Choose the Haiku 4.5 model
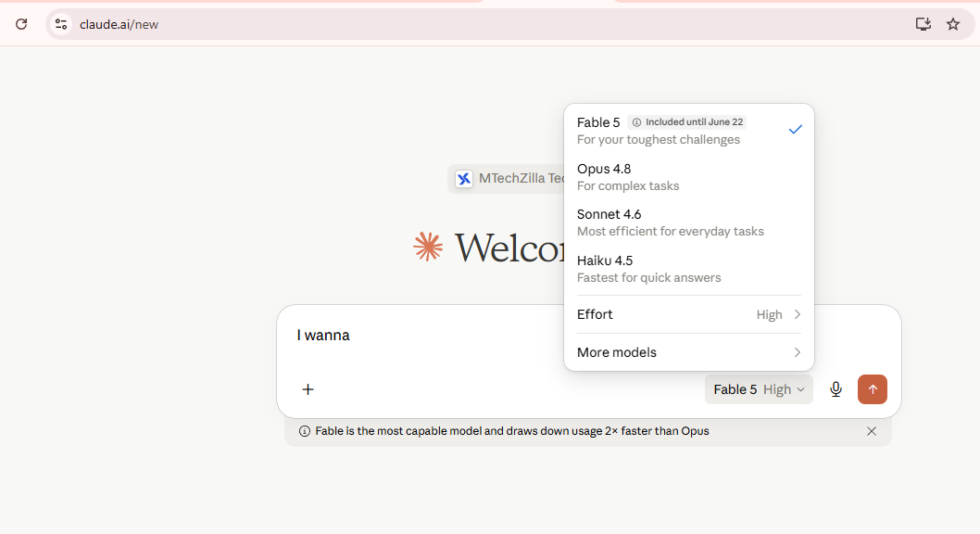The height and width of the screenshot is (534, 980). 689,269
